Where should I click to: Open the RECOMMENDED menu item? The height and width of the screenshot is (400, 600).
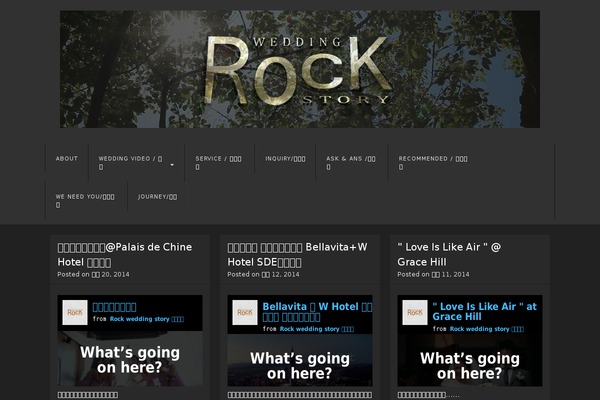tap(433, 163)
